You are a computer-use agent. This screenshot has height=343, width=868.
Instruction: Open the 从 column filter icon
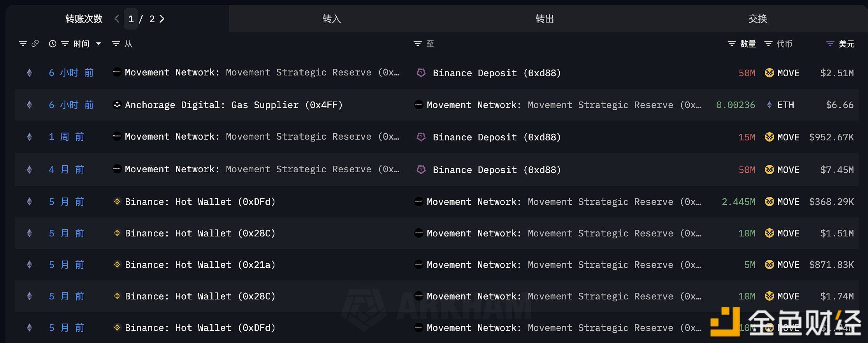click(116, 44)
